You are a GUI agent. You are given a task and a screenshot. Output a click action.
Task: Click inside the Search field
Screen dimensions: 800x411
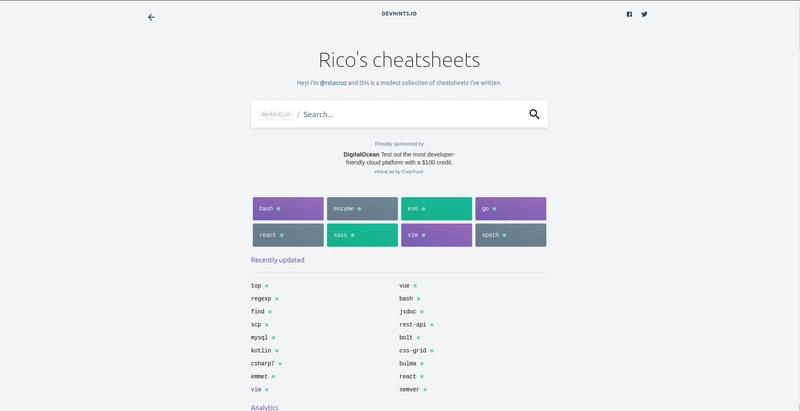pyautogui.click(x=411, y=114)
